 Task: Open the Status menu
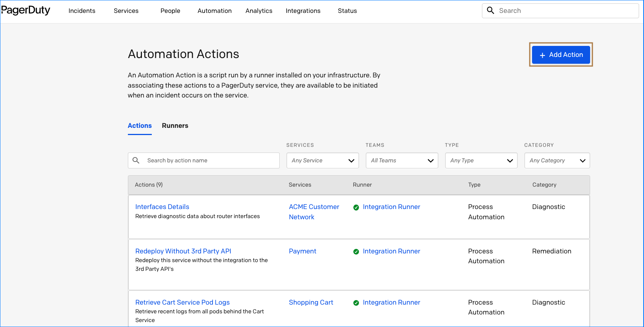[x=347, y=11]
